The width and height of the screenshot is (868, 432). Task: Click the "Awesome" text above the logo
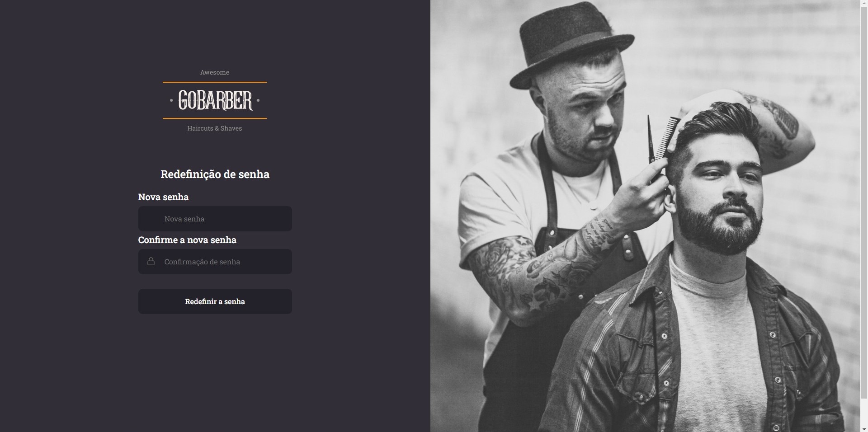click(215, 72)
